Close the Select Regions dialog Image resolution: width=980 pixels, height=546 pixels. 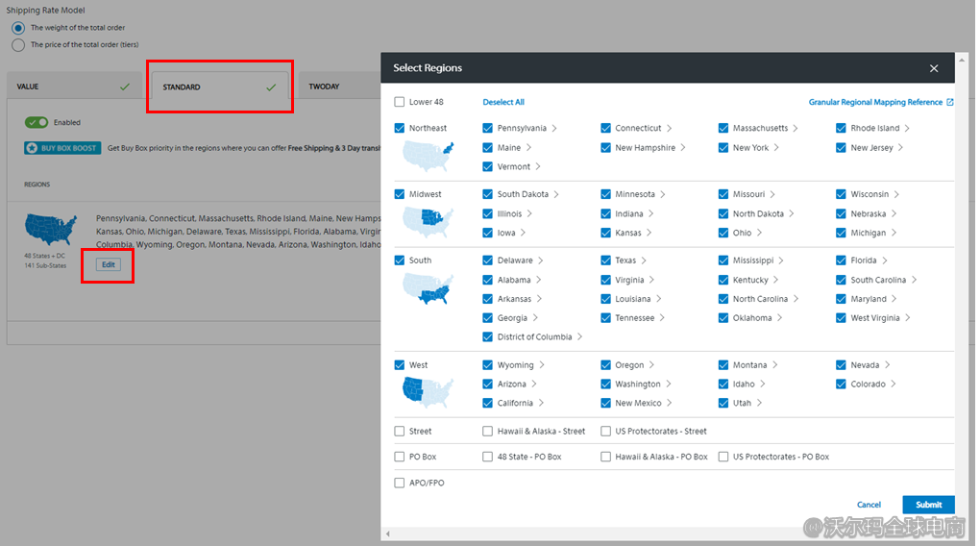(x=933, y=68)
